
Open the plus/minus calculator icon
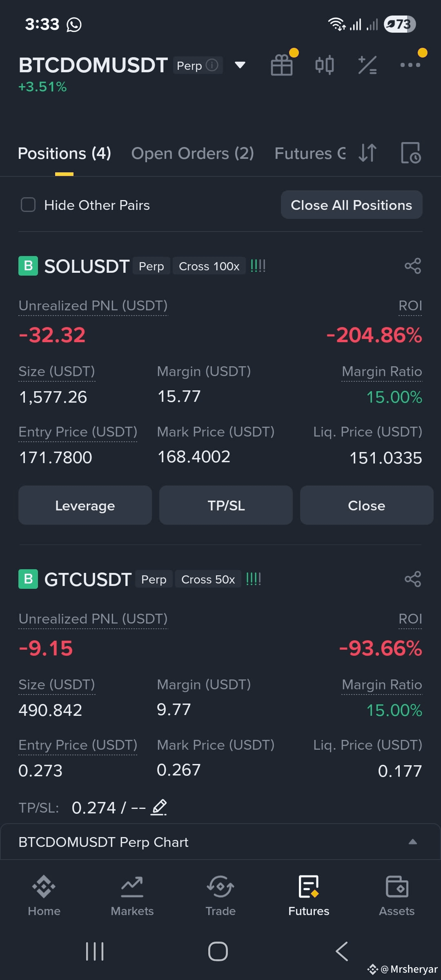coord(367,65)
